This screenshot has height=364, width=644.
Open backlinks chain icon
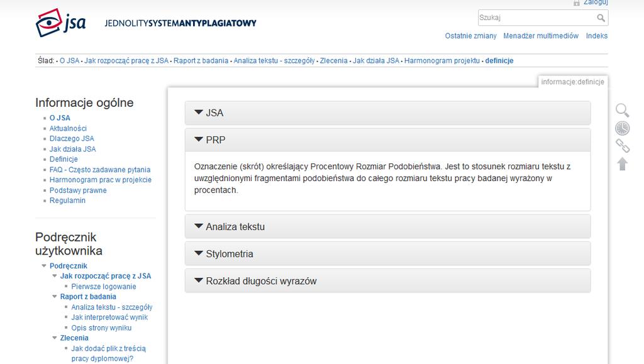[622, 146]
